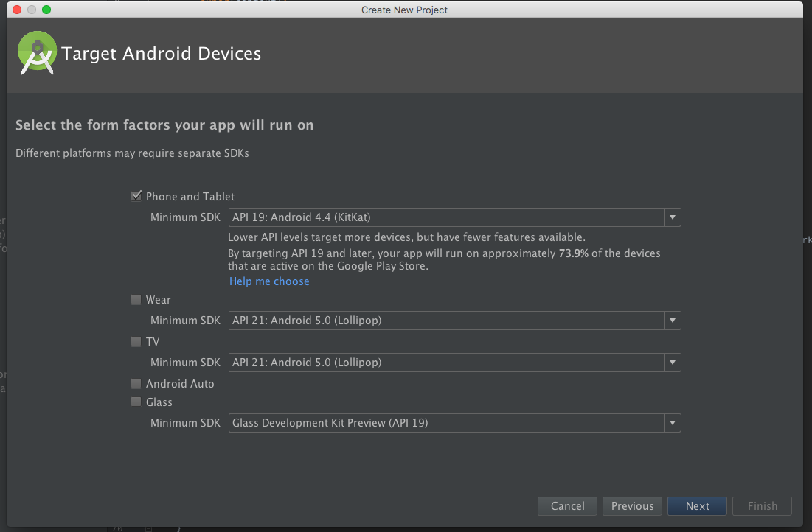The width and height of the screenshot is (812, 532).
Task: Click the Android Studio logo icon
Action: [37, 53]
